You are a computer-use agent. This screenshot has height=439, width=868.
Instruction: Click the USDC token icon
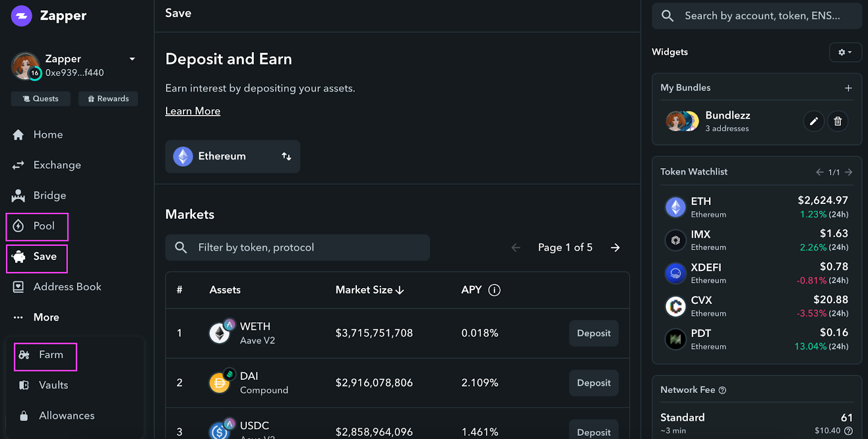[220, 431]
